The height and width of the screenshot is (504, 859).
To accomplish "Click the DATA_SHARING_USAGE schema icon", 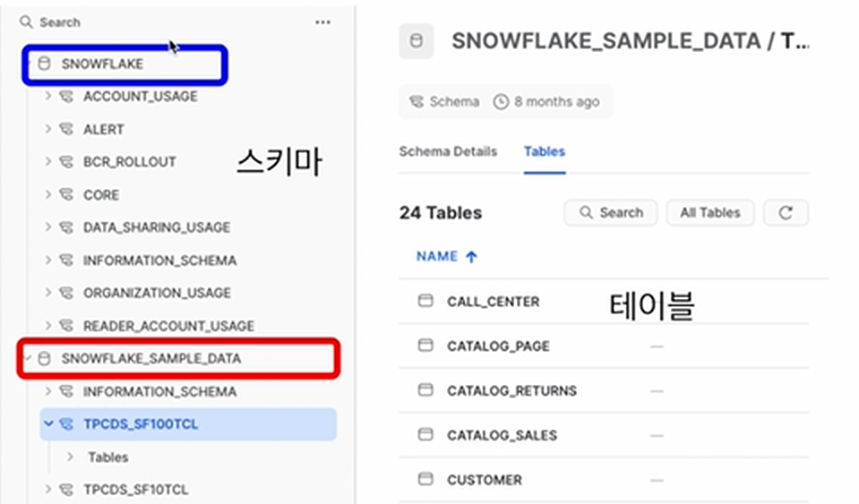I will pyautogui.click(x=66, y=227).
